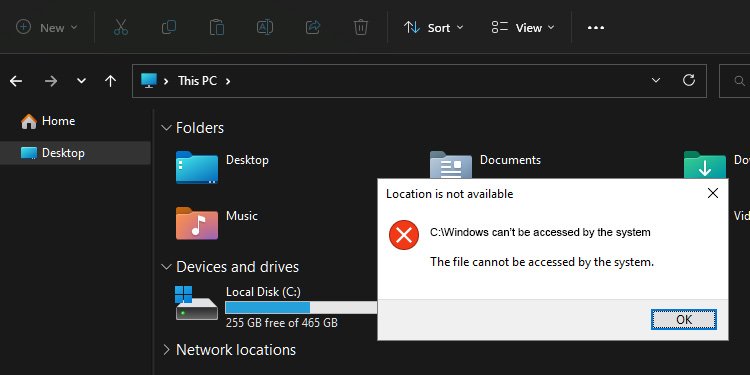
Task: Close the Location is not available dialog
Action: (x=713, y=193)
